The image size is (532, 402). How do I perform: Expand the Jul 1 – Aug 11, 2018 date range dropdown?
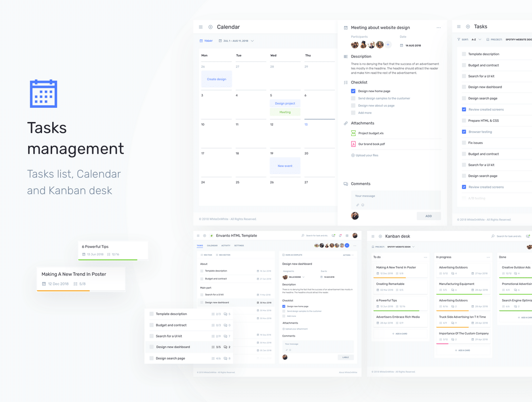pyautogui.click(x=252, y=41)
